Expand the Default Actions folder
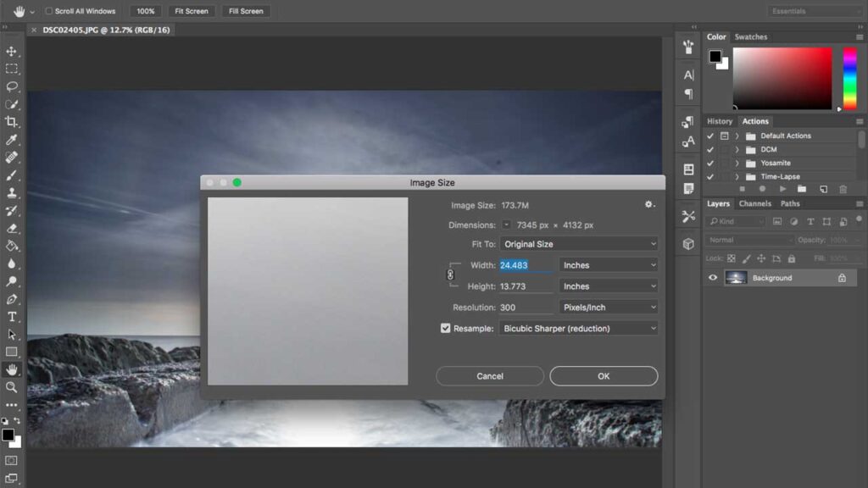Screen dimensions: 868x488 point(737,136)
